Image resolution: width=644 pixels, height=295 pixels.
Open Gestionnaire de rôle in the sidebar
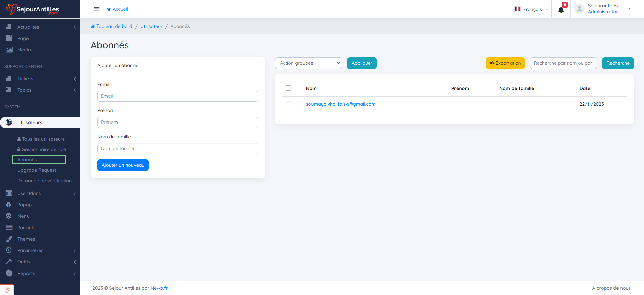pos(44,149)
